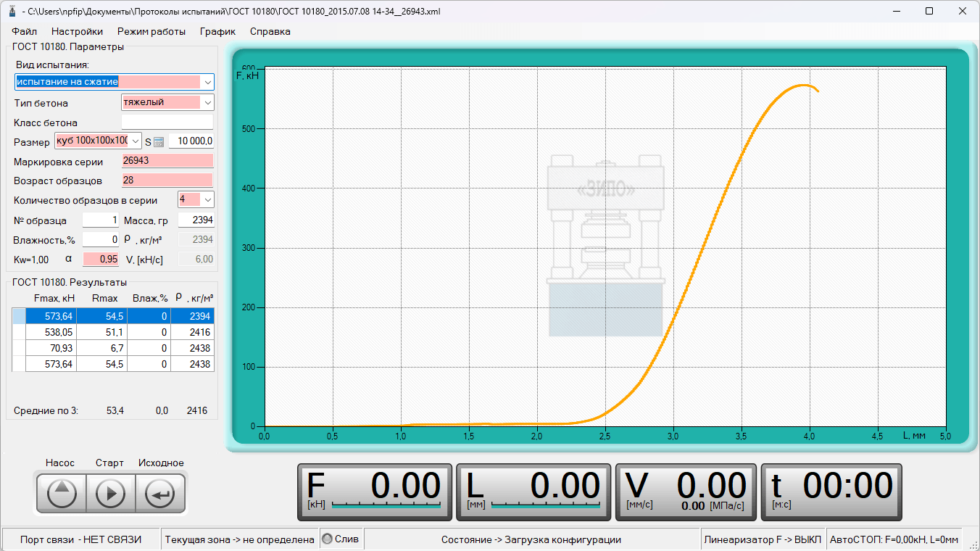Click the α coefficient field with 0,95

[x=100, y=259]
